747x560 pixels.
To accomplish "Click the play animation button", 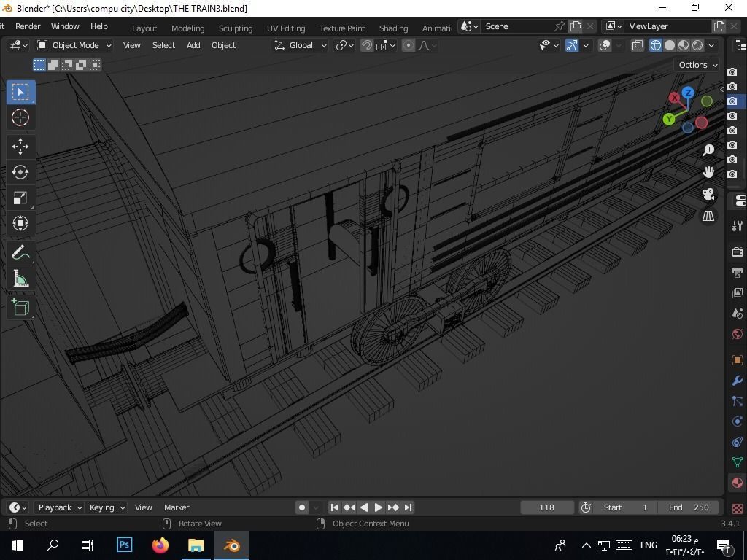I will point(379,507).
